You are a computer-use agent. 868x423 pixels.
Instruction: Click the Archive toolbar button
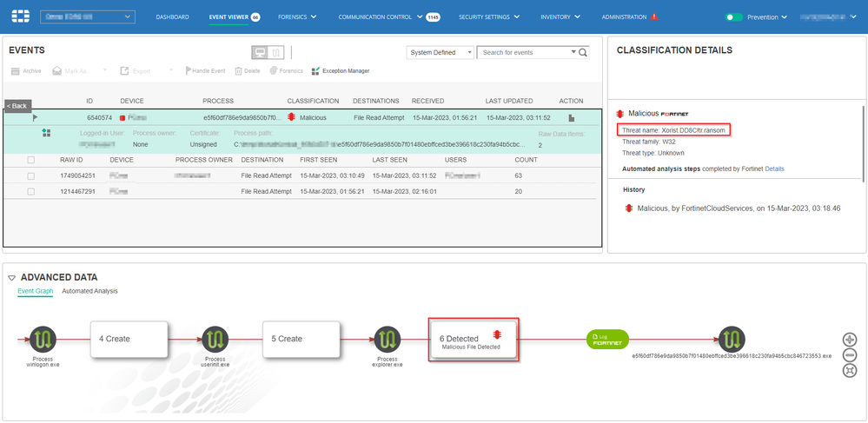point(26,71)
